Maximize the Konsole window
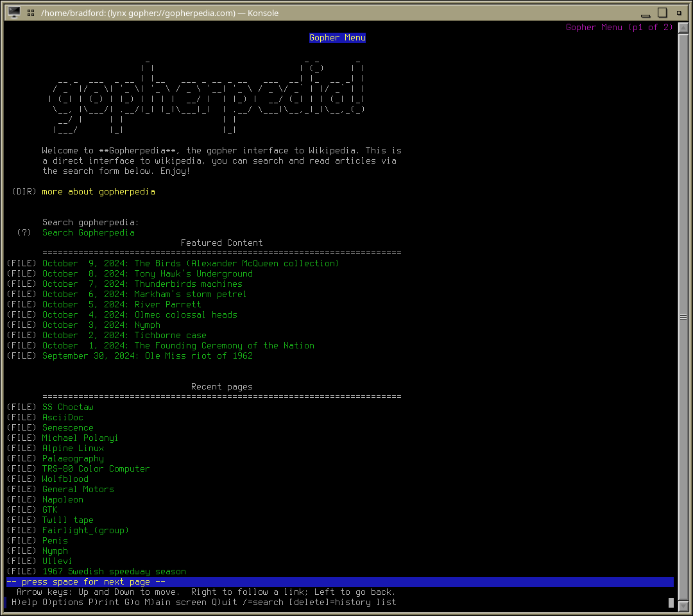 pyautogui.click(x=662, y=13)
